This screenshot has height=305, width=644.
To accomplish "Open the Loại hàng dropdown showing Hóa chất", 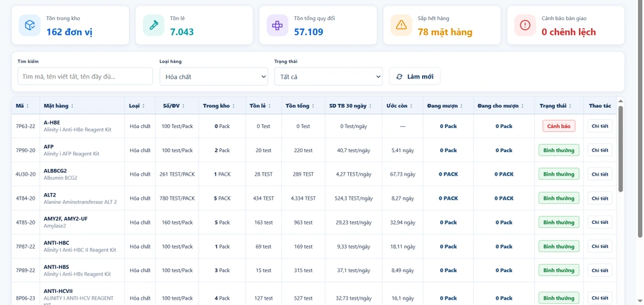I will (213, 76).
